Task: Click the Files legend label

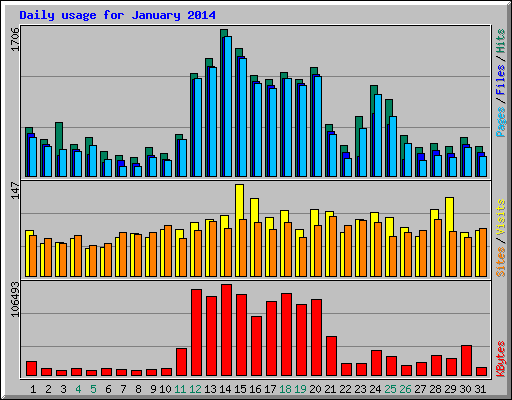Action: point(501,80)
